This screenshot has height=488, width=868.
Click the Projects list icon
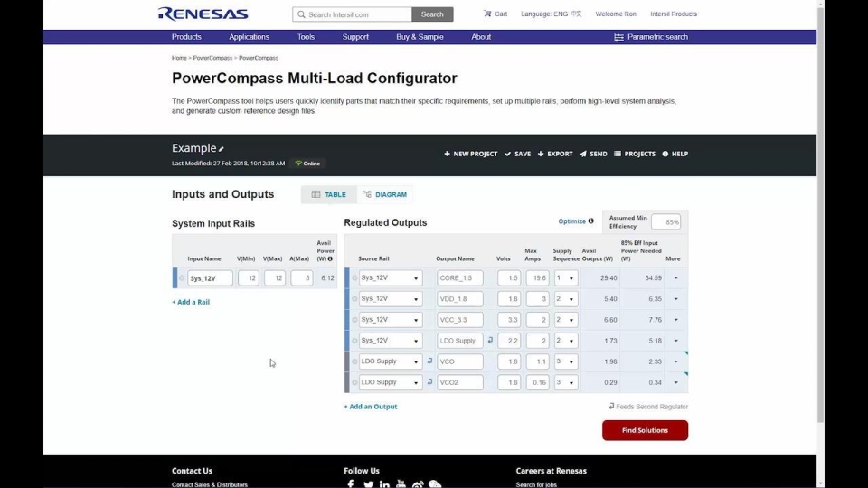[618, 154]
